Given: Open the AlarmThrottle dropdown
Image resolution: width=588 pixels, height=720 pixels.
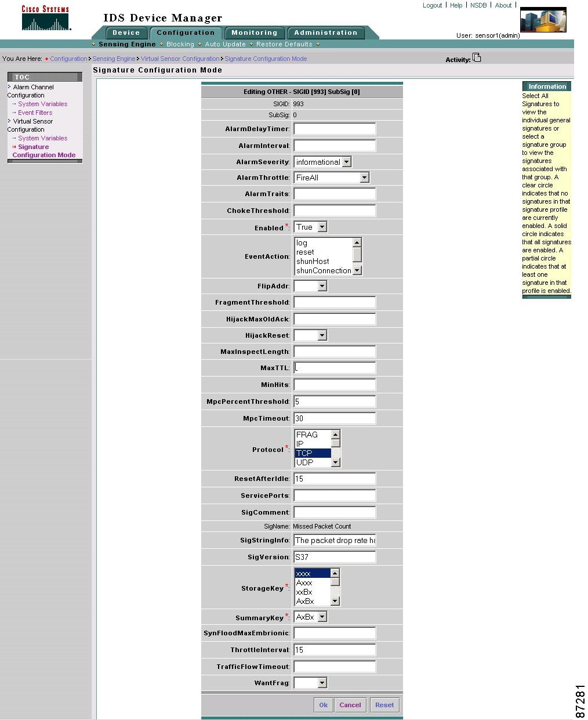Looking at the screenshot, I should 365,177.
